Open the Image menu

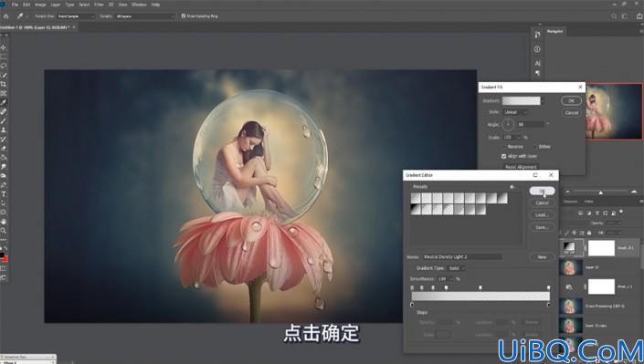click(40, 5)
